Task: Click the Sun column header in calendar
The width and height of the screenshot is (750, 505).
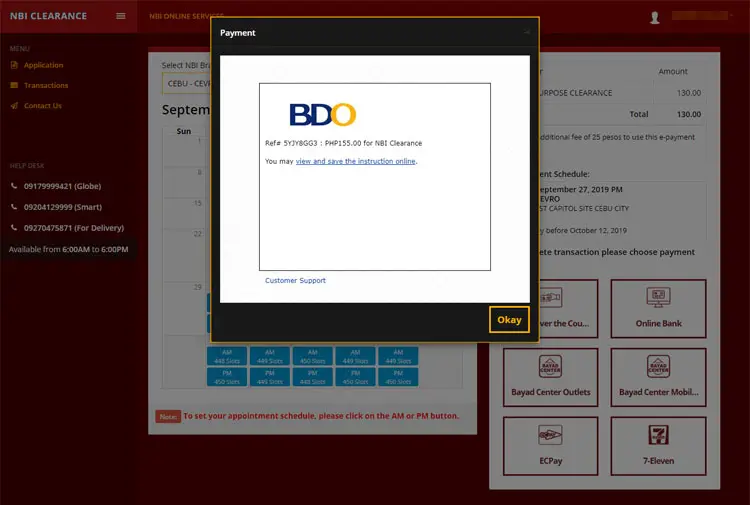Action: tap(184, 131)
